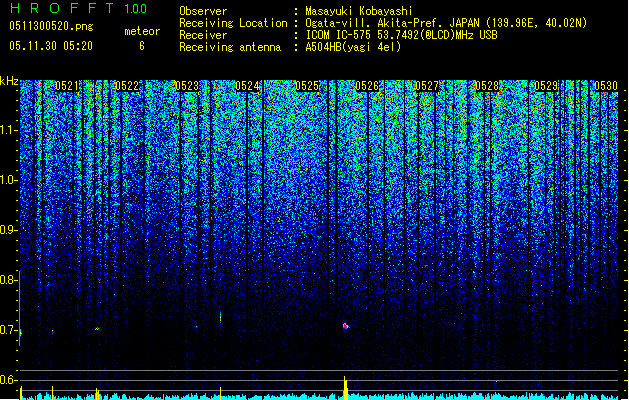Click observer name Masayuki Kobayashi
Viewport: 629px width, 400px height.
click(359, 11)
